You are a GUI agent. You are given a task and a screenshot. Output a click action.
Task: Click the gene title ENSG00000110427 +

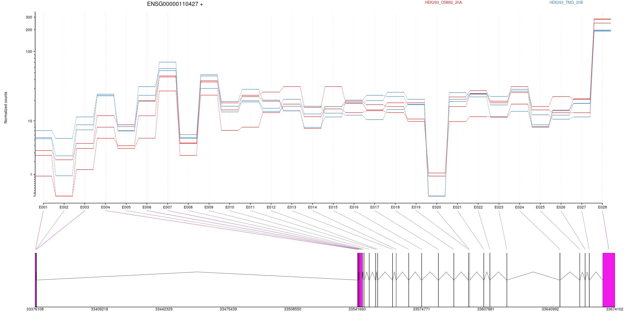coord(175,4)
